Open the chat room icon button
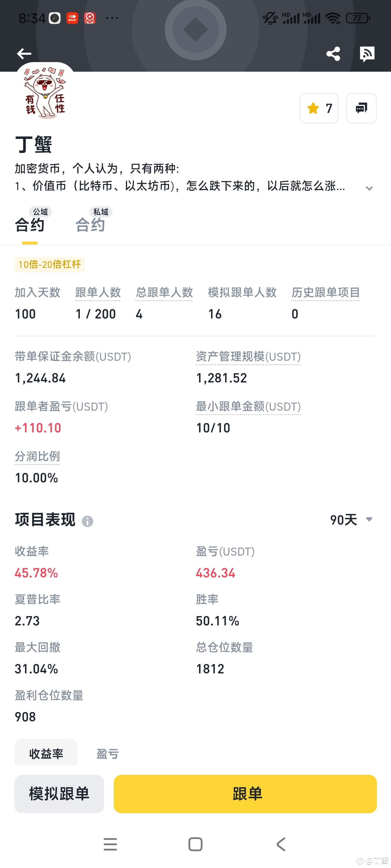This screenshot has width=391, height=868. click(361, 108)
